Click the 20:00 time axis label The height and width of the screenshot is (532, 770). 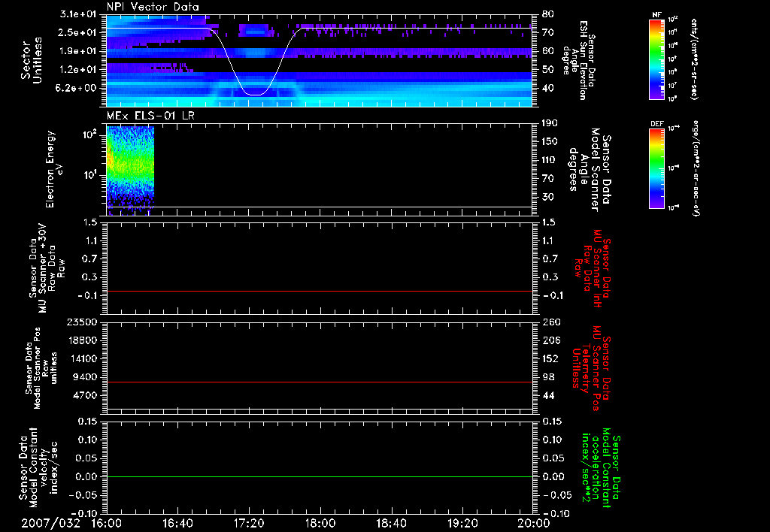(x=534, y=524)
